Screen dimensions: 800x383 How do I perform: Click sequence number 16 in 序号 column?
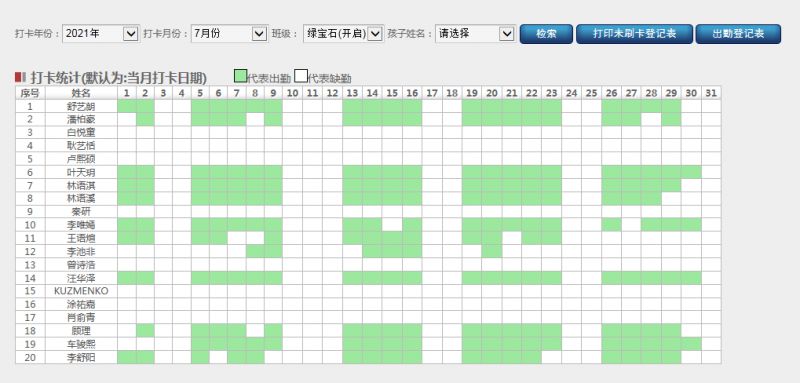coord(30,304)
